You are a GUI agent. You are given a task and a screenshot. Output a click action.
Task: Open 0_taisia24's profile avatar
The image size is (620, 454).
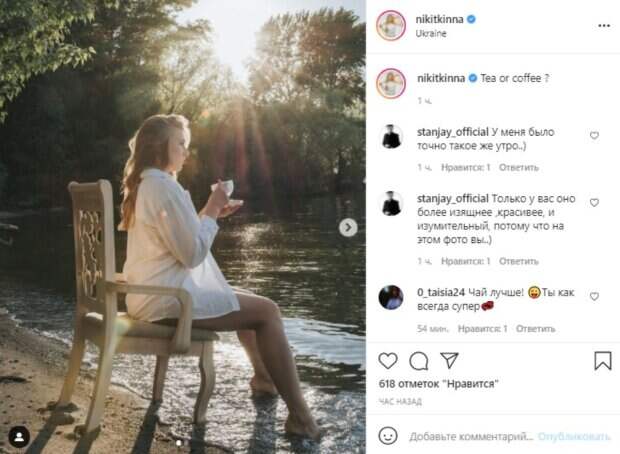(391, 297)
